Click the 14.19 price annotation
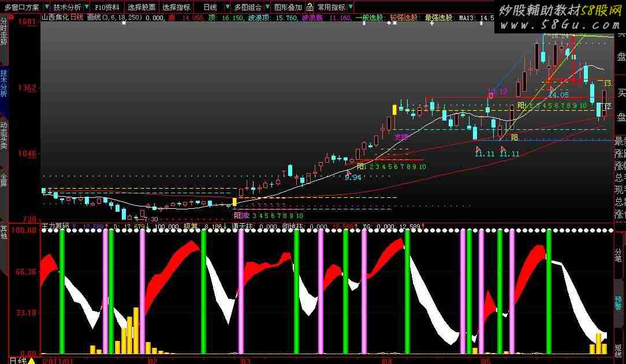 [498, 91]
